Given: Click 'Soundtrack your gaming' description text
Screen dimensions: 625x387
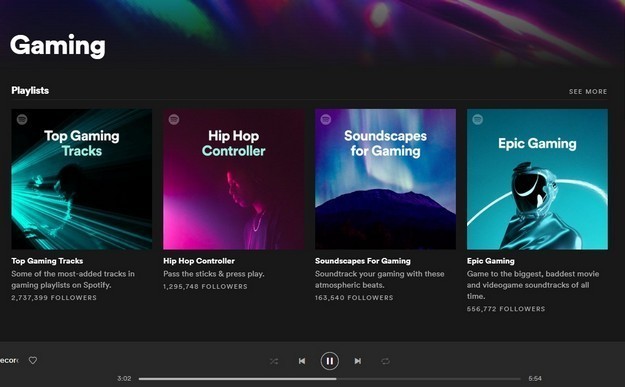Looking at the screenshot, I should point(379,279).
